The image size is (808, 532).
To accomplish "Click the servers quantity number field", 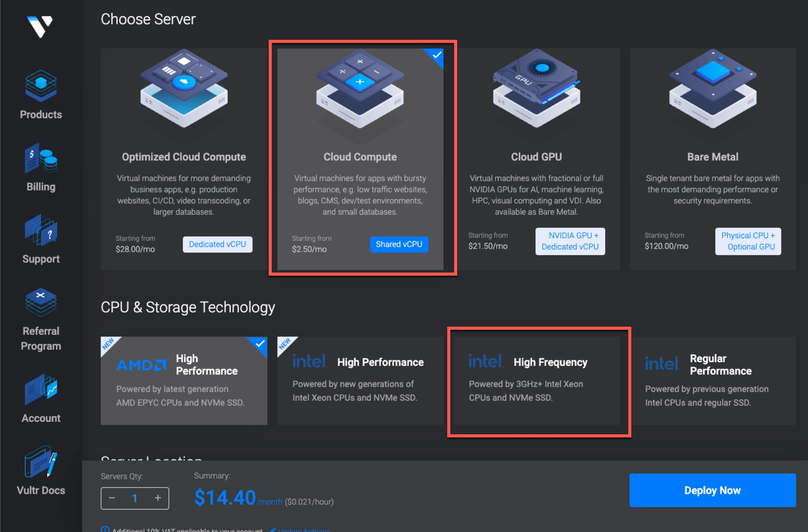I will pos(135,498).
